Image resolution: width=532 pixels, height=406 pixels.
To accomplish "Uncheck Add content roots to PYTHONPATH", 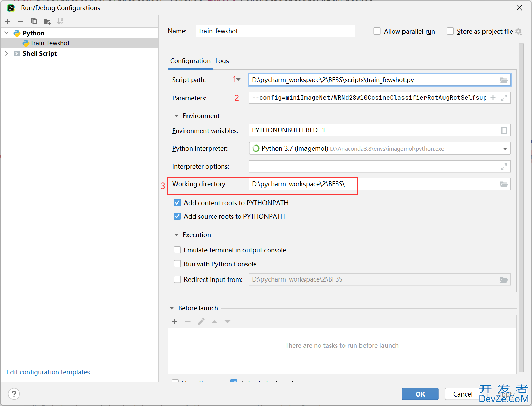I will pyautogui.click(x=177, y=203).
